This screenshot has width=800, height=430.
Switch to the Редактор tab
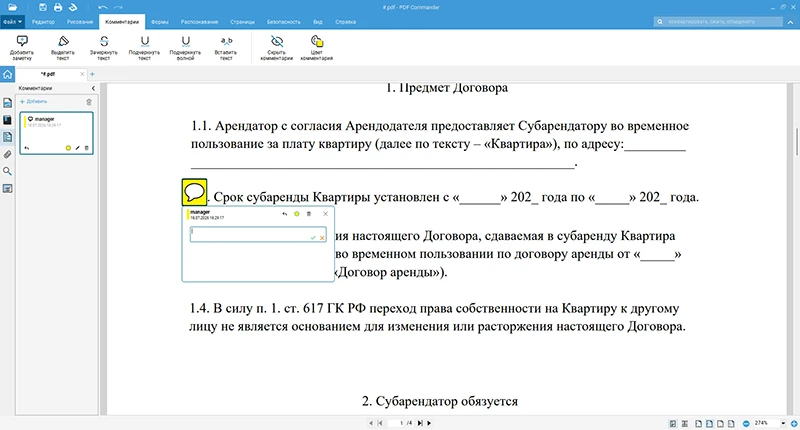pos(43,22)
